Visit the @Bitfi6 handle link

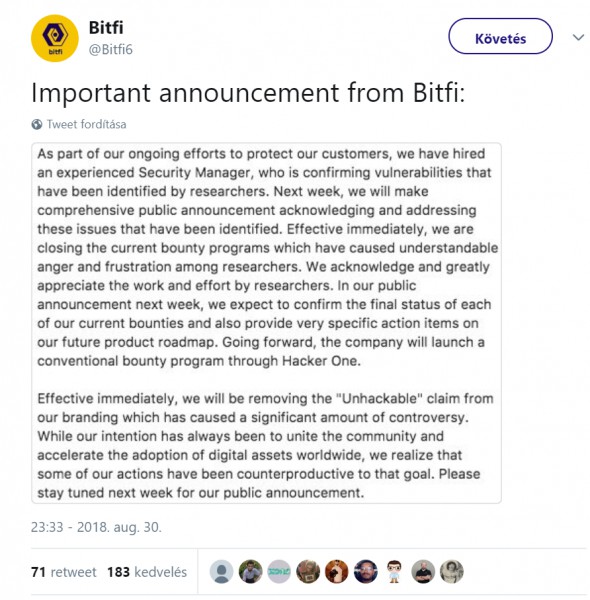111,49
